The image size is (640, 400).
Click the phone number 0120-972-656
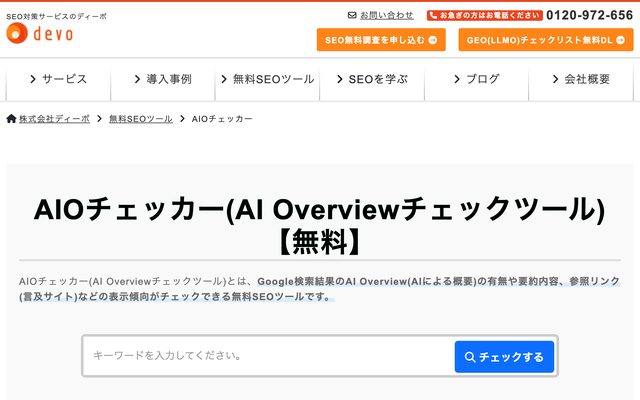pyautogui.click(x=589, y=15)
